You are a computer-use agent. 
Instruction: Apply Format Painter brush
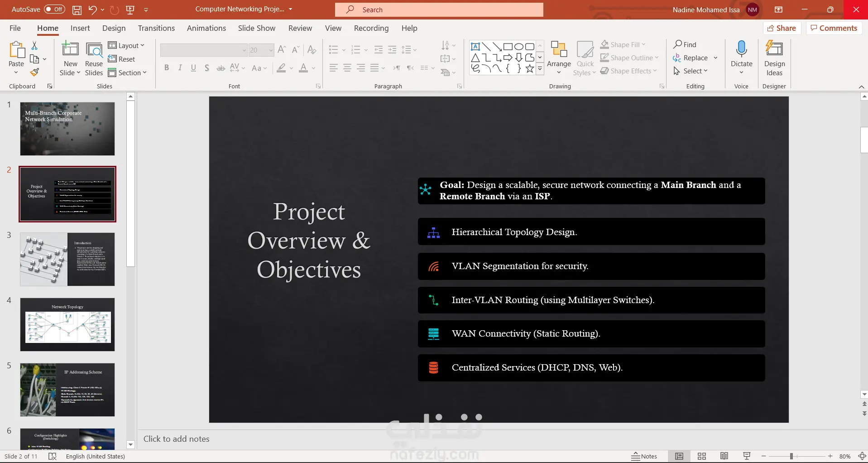pos(34,72)
